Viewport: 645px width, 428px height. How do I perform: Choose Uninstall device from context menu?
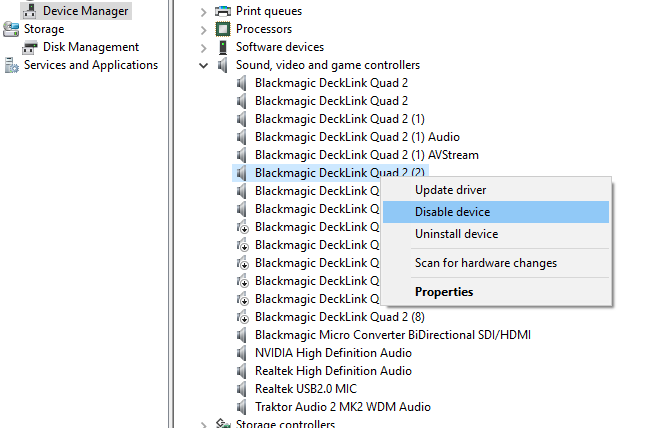pos(496,234)
